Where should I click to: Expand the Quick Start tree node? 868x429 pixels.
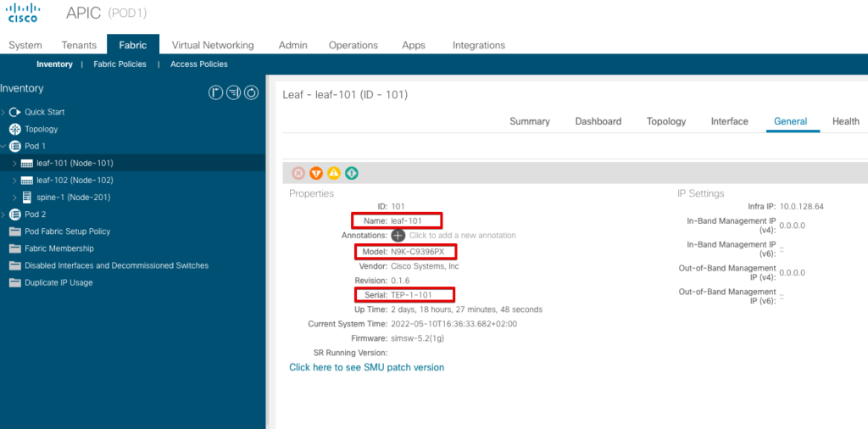(3, 113)
